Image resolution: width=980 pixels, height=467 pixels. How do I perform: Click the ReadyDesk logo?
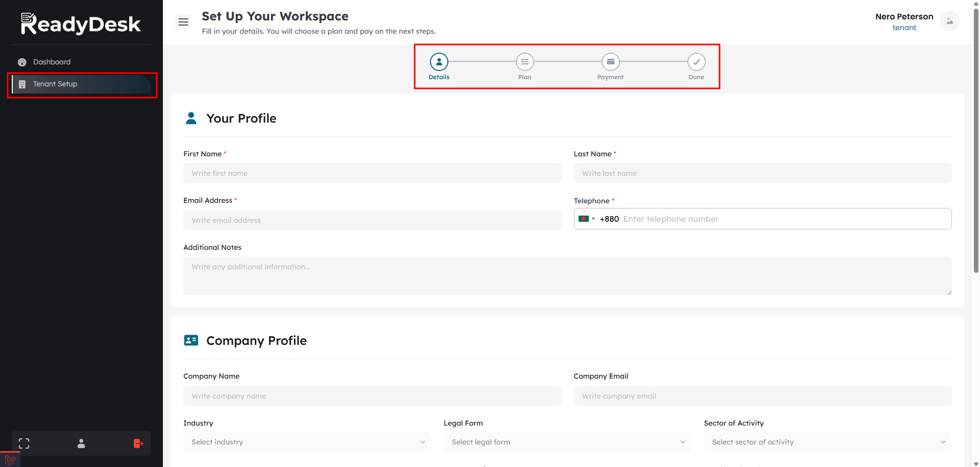coord(81,24)
